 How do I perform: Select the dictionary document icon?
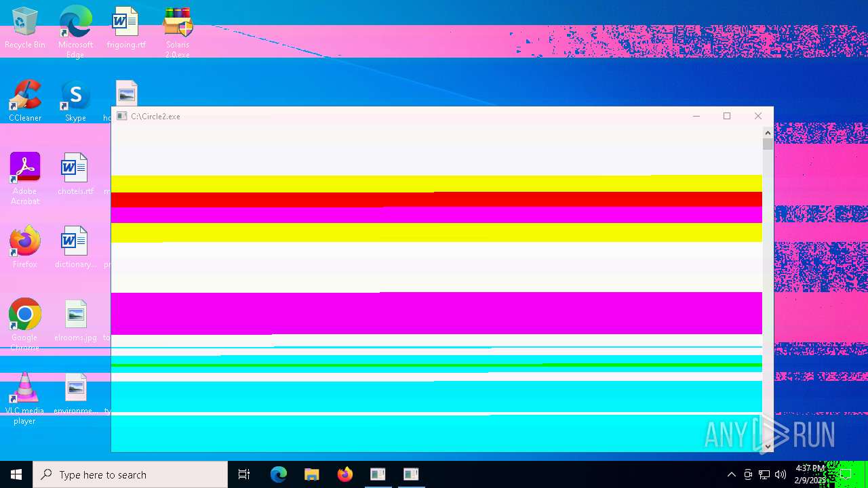point(75,247)
